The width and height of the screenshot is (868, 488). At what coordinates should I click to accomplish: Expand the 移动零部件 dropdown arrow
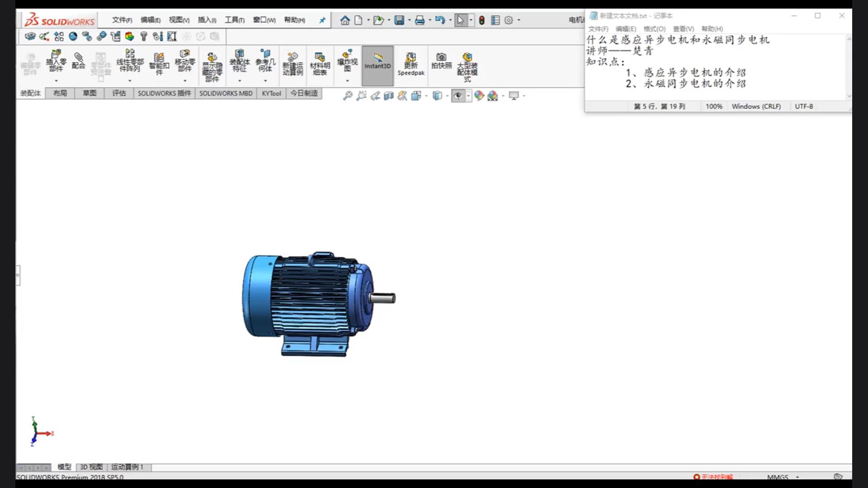click(x=185, y=81)
